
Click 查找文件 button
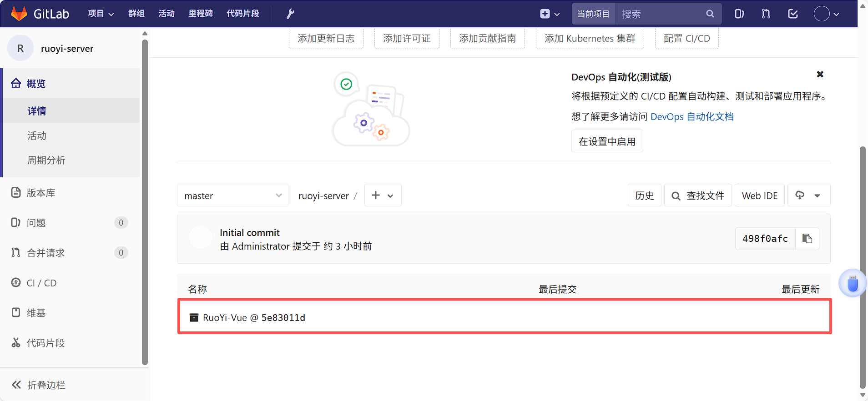pyautogui.click(x=698, y=195)
